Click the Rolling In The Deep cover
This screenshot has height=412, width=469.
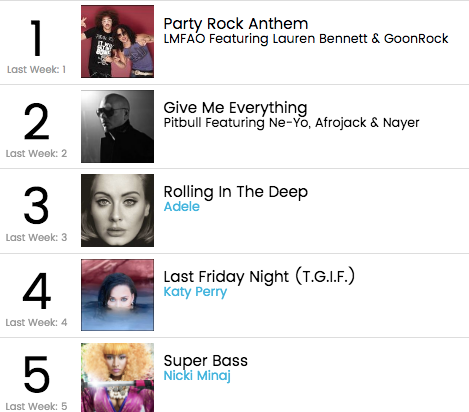[x=117, y=210]
